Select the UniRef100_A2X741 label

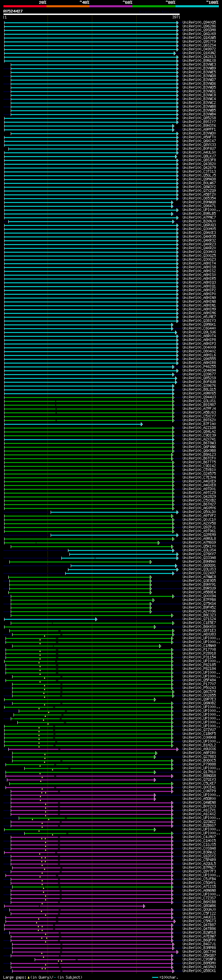pyautogui.click(x=199, y=439)
